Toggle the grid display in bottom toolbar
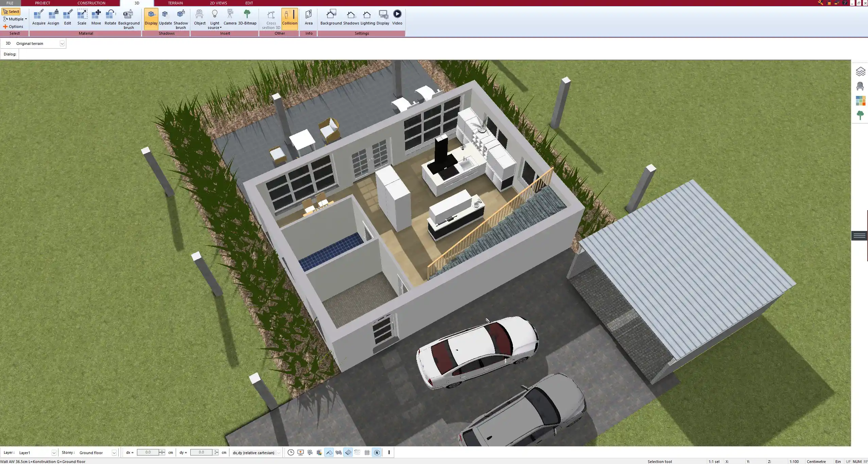868x464 pixels. click(x=367, y=452)
